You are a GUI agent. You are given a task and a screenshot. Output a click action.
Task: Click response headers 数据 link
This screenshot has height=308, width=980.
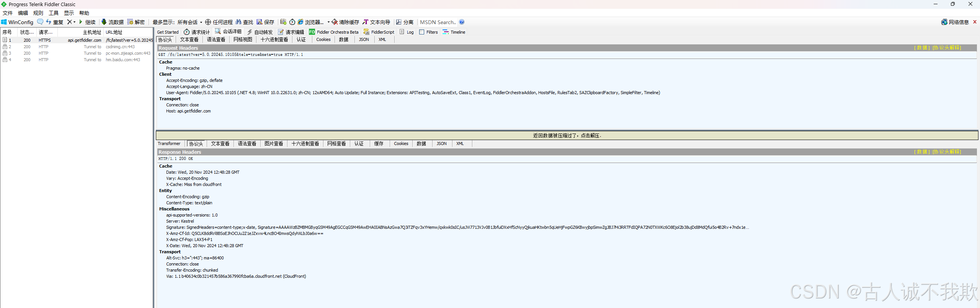point(922,152)
